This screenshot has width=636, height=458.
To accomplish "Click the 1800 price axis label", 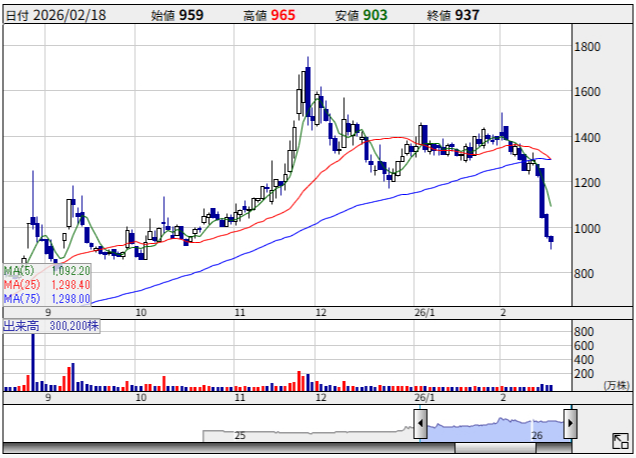I will point(587,47).
